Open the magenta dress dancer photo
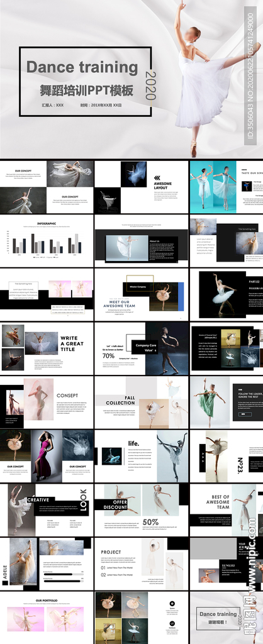This screenshot has width=263, height=644. coord(47,456)
